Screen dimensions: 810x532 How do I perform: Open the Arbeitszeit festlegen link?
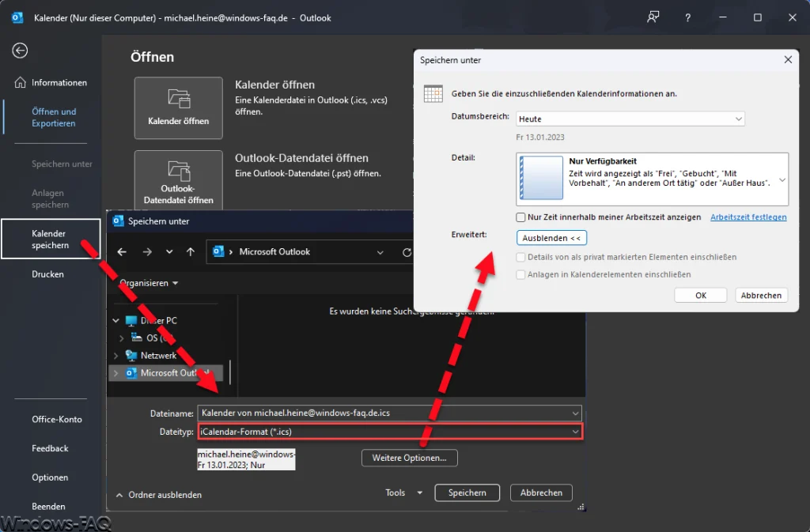748,217
